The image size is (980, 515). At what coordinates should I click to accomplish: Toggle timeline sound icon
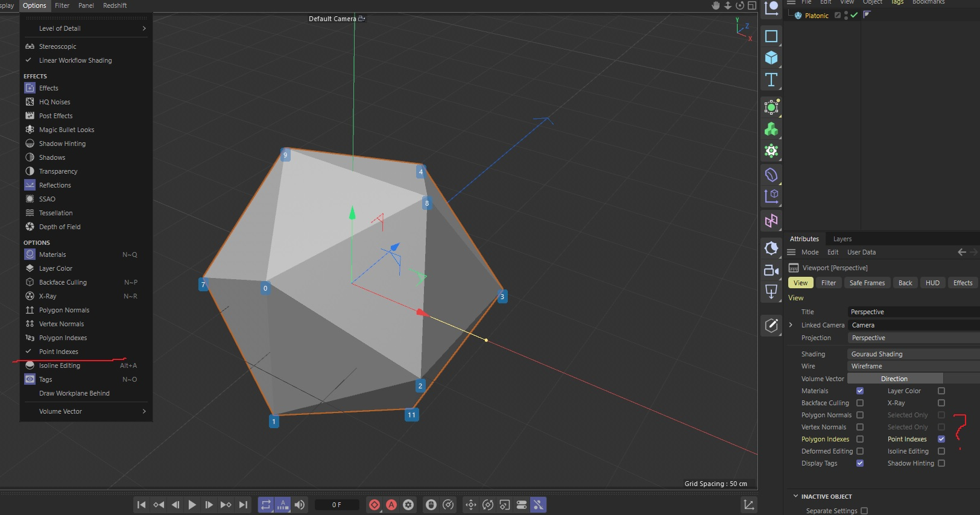pyautogui.click(x=300, y=505)
